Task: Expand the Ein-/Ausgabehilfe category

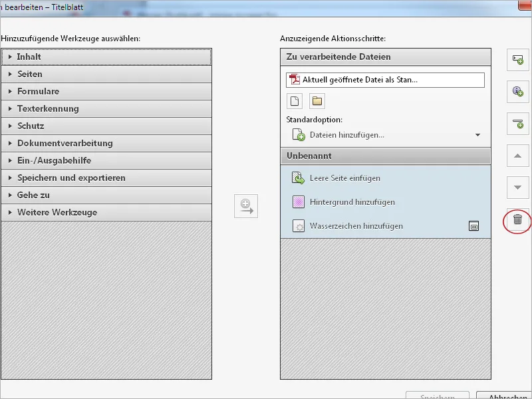Action: tap(106, 161)
